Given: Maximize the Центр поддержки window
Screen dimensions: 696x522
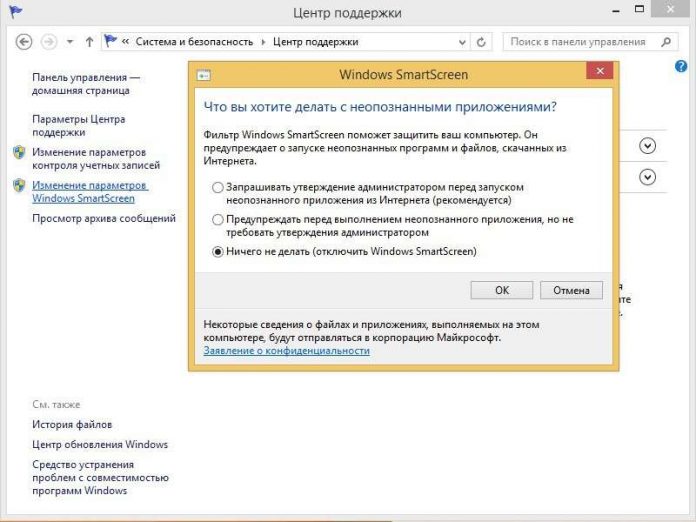Looking at the screenshot, I should coord(640,9).
